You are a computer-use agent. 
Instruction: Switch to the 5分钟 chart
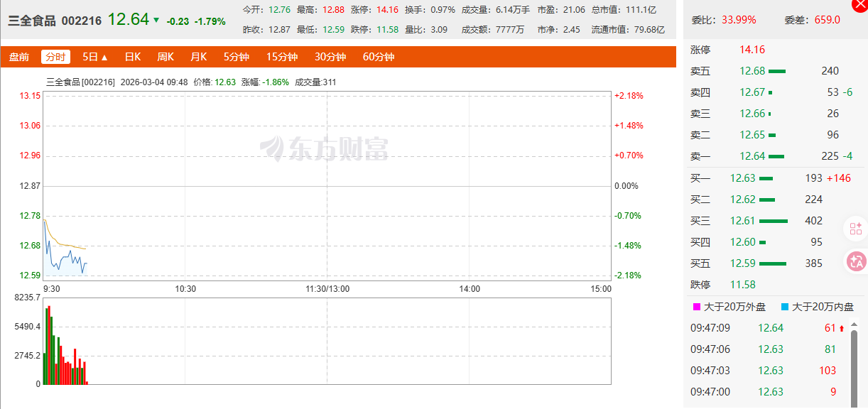pyautogui.click(x=236, y=57)
